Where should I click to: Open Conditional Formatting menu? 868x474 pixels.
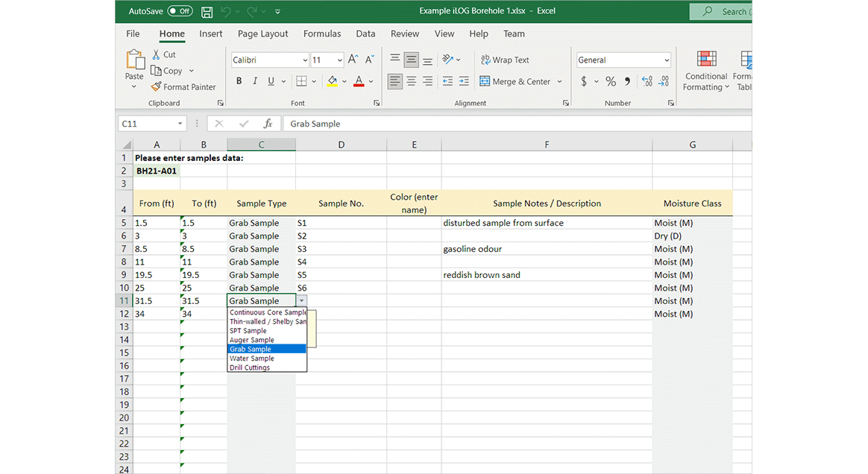[705, 71]
